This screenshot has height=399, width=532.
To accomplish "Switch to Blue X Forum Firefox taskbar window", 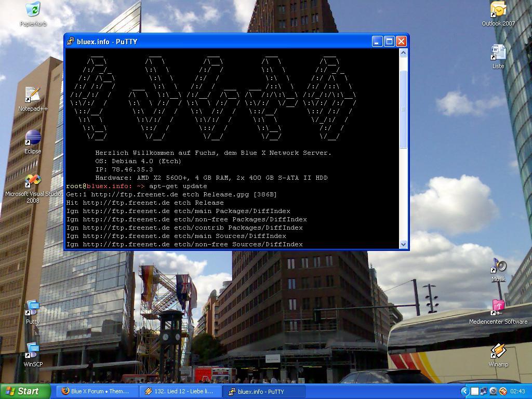I will pyautogui.click(x=97, y=391).
